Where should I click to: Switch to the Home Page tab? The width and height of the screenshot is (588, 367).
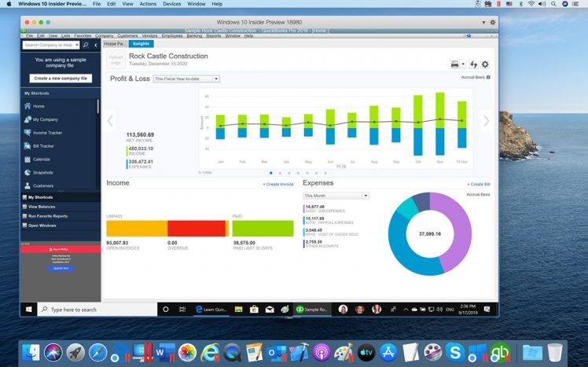click(x=115, y=44)
